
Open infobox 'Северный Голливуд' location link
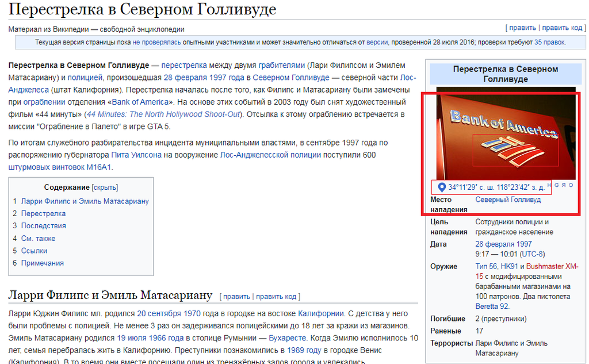pyautogui.click(x=508, y=200)
